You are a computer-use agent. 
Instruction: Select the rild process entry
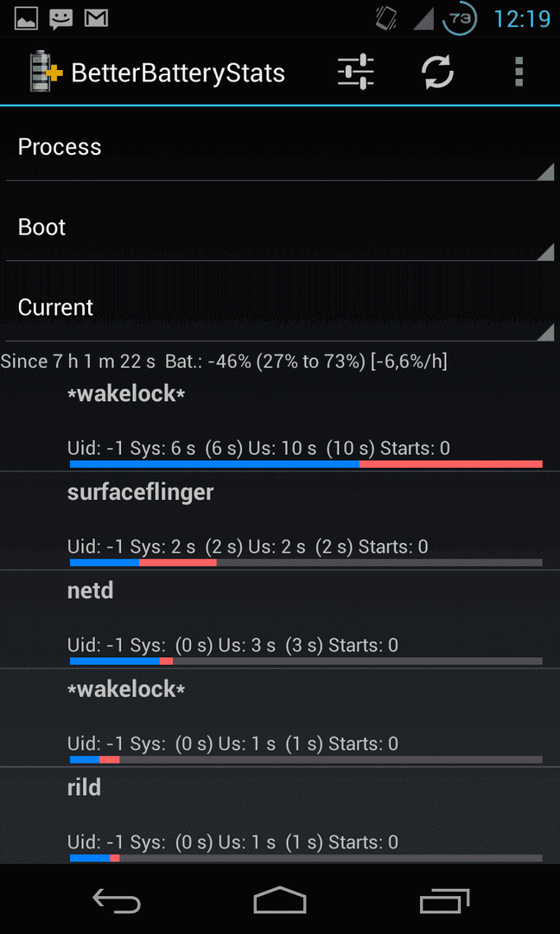pyautogui.click(x=280, y=816)
